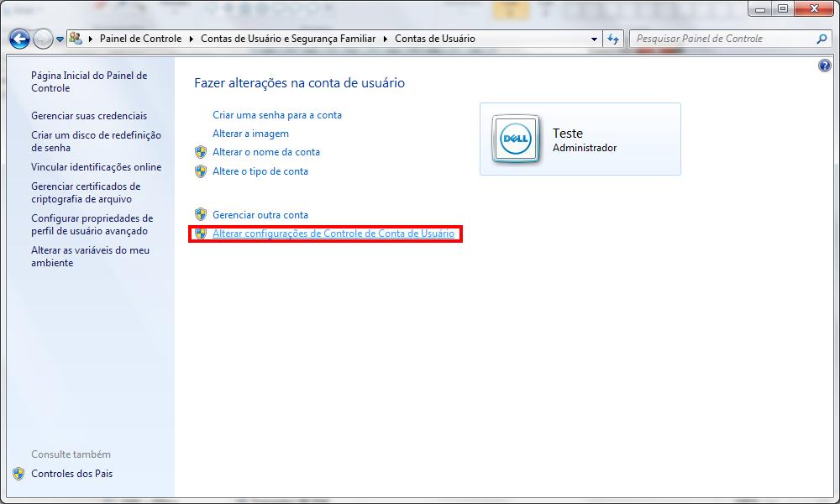Image resolution: width=840 pixels, height=504 pixels.
Task: Open Configurar propriedades de perfil de usuário avançado
Action: coord(92,225)
